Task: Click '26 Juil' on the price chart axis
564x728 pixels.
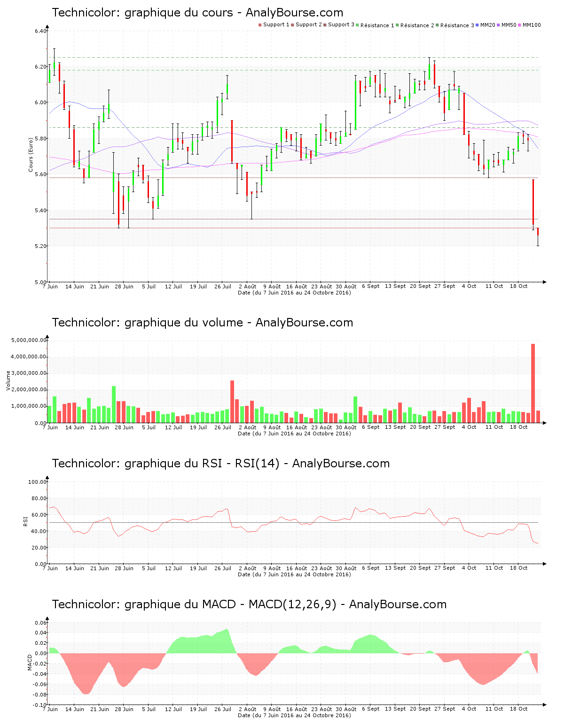Action: pyautogui.click(x=223, y=287)
